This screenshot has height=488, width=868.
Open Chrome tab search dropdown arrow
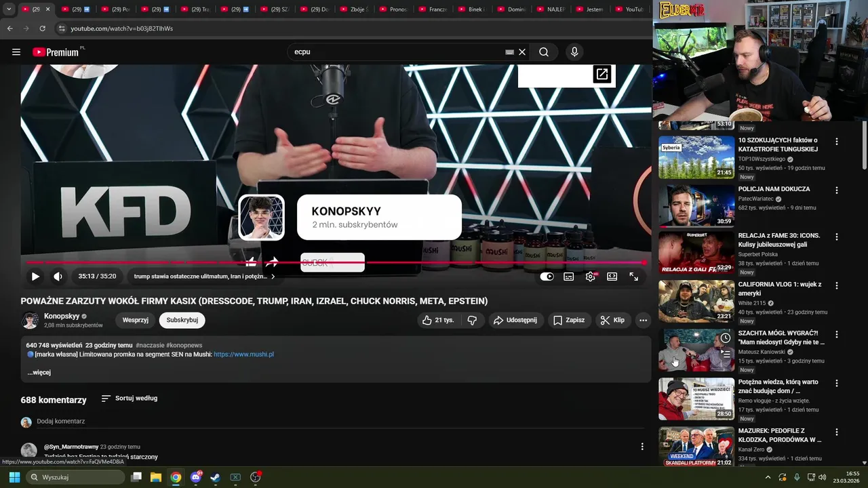[x=9, y=9]
